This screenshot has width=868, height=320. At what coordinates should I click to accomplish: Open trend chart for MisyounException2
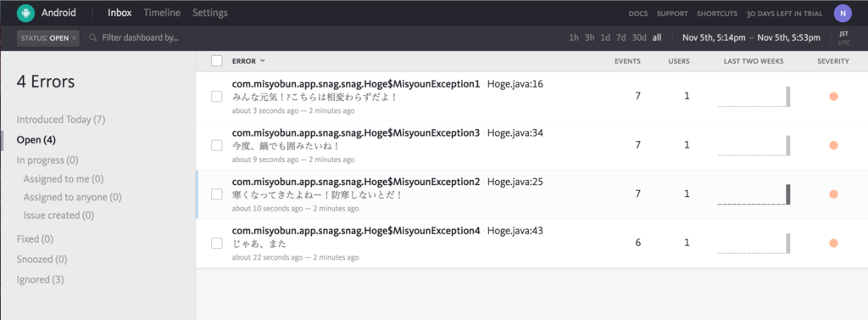coord(754,194)
